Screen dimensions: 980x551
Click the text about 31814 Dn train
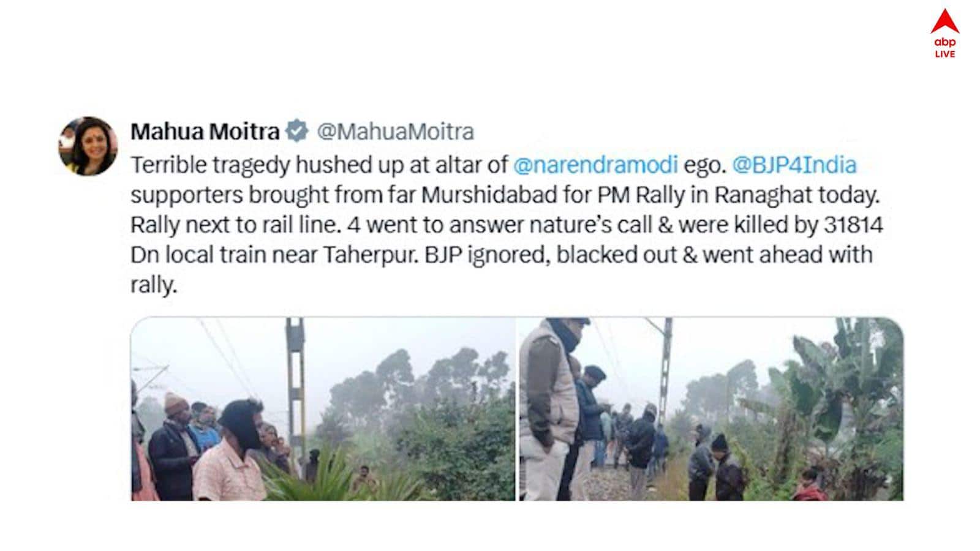point(507,225)
